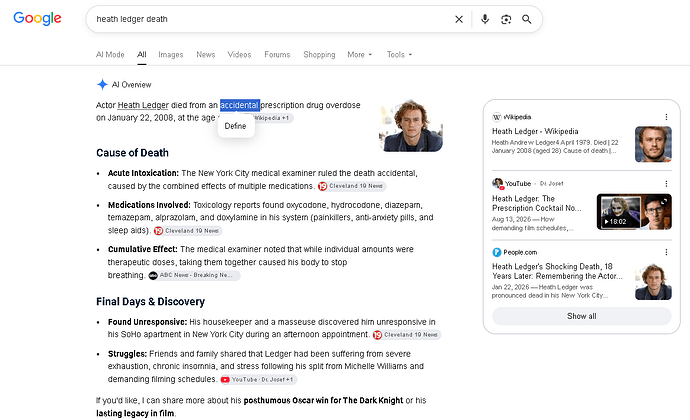Open Heath Ledger's Shocking Death article

[557, 271]
